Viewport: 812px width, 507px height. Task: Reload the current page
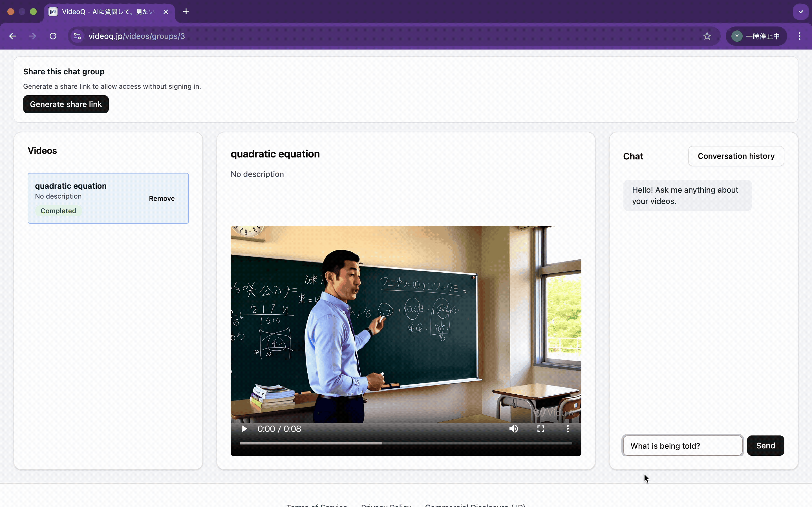(53, 36)
